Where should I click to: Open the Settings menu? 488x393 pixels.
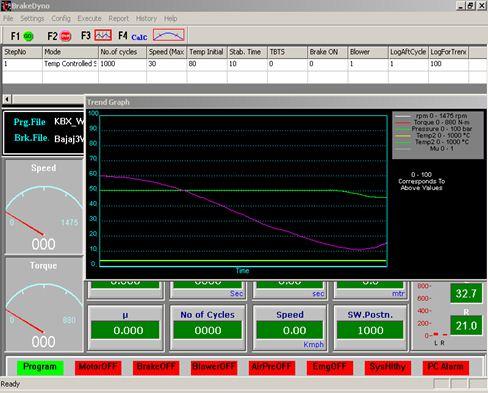32,19
